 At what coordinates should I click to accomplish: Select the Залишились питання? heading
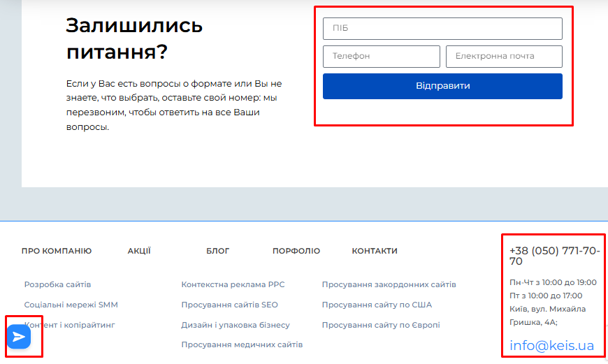point(134,38)
